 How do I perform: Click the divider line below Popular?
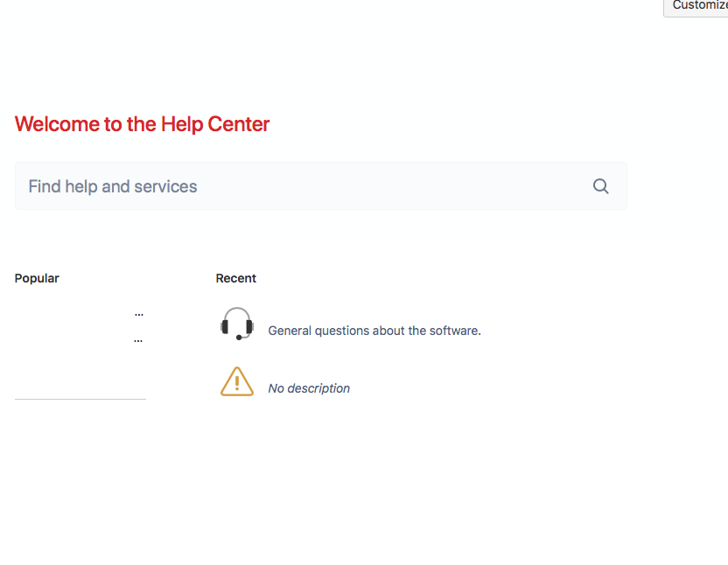point(80,399)
